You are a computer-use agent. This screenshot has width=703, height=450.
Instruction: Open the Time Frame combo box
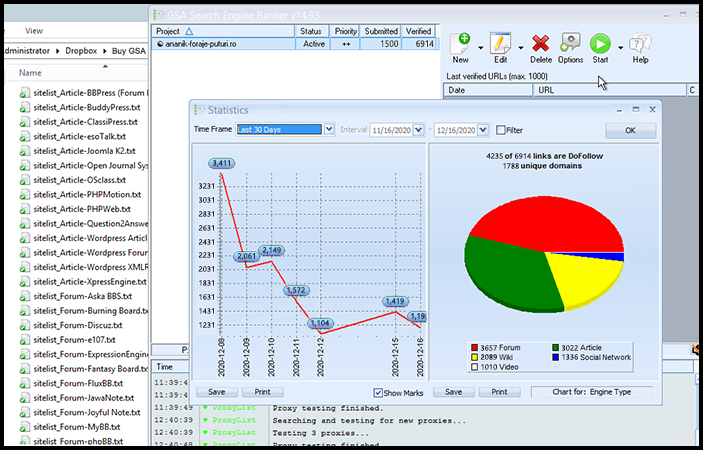coord(285,130)
